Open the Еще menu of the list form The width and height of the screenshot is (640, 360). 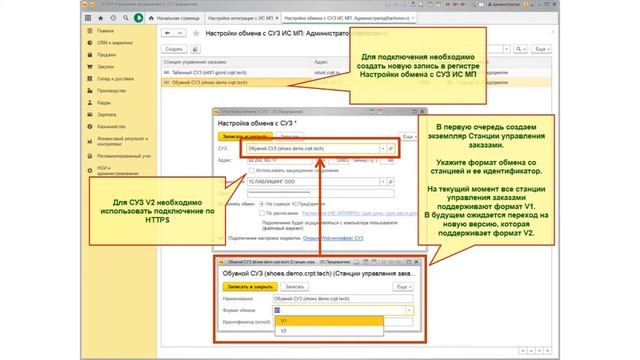[542, 49]
